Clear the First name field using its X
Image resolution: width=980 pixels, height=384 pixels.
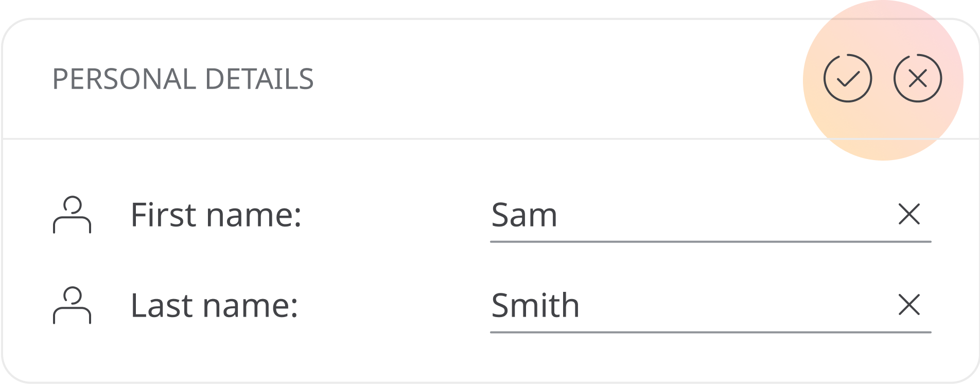909,214
